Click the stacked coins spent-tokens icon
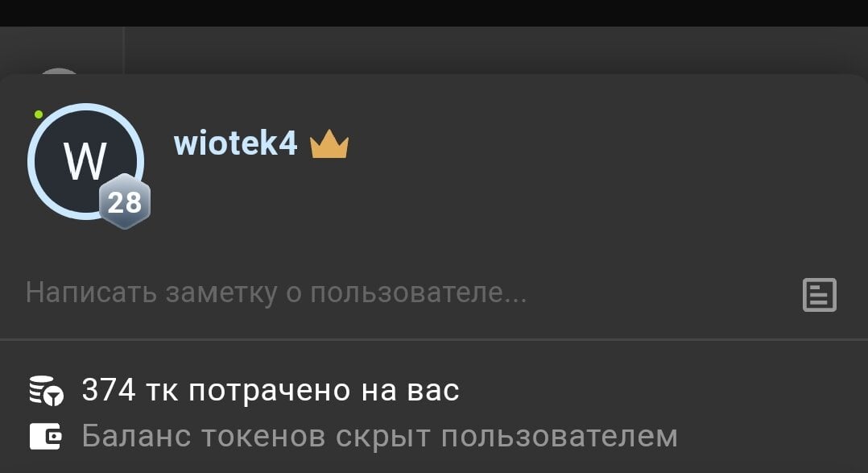 pos(47,391)
